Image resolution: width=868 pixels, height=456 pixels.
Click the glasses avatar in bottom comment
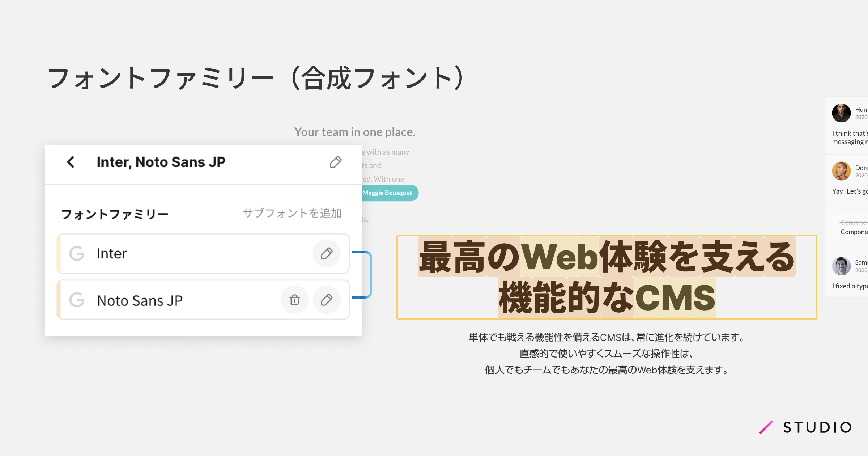[841, 266]
